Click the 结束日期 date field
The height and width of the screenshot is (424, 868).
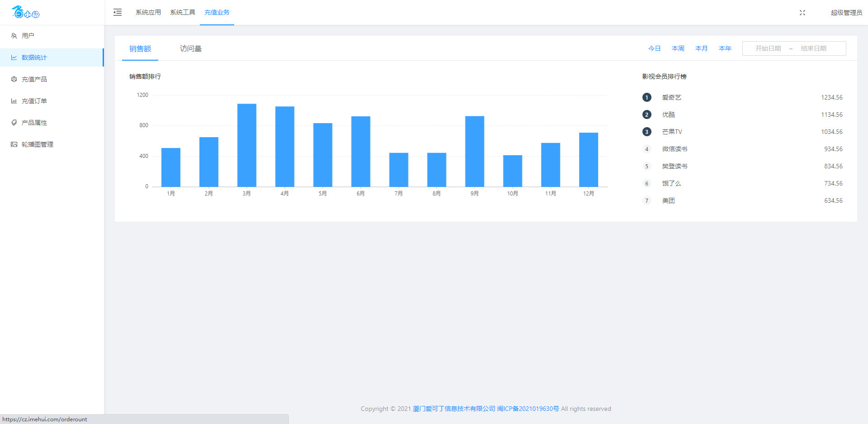click(814, 48)
